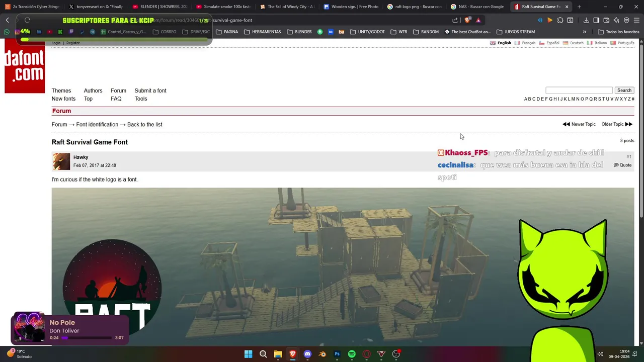The width and height of the screenshot is (644, 362).
Task: Open the UNITY/GODOT bookmarks folder
Action: [367, 32]
